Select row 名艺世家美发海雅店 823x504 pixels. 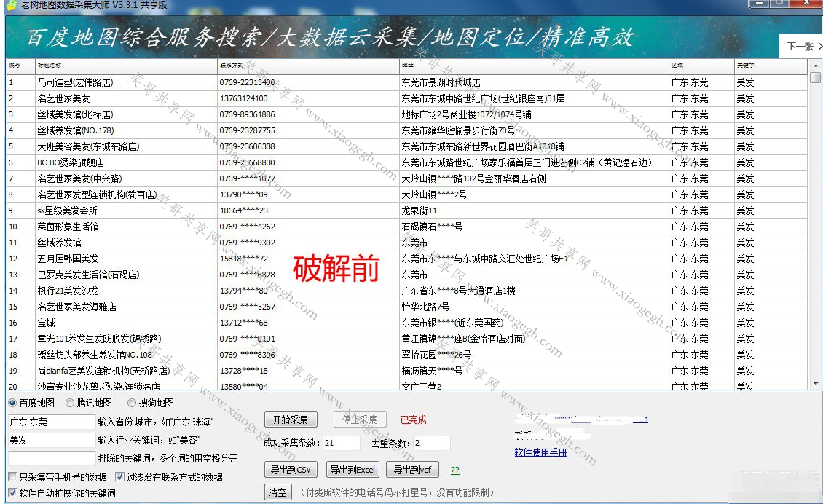click(407, 307)
